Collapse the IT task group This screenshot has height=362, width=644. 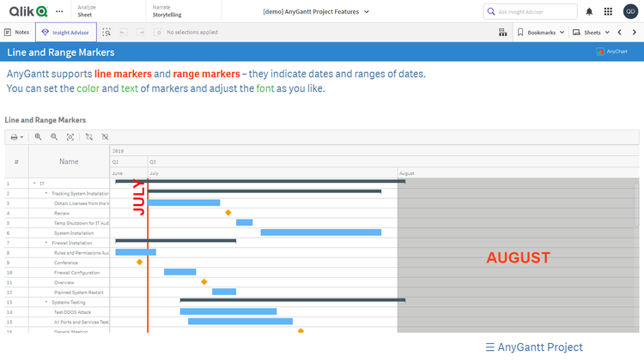click(34, 184)
